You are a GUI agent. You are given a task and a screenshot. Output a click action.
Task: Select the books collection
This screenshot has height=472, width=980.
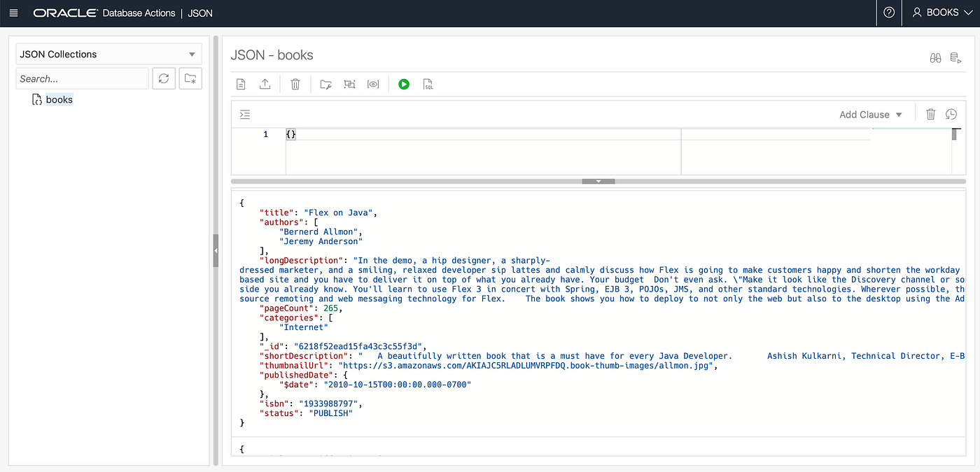59,99
